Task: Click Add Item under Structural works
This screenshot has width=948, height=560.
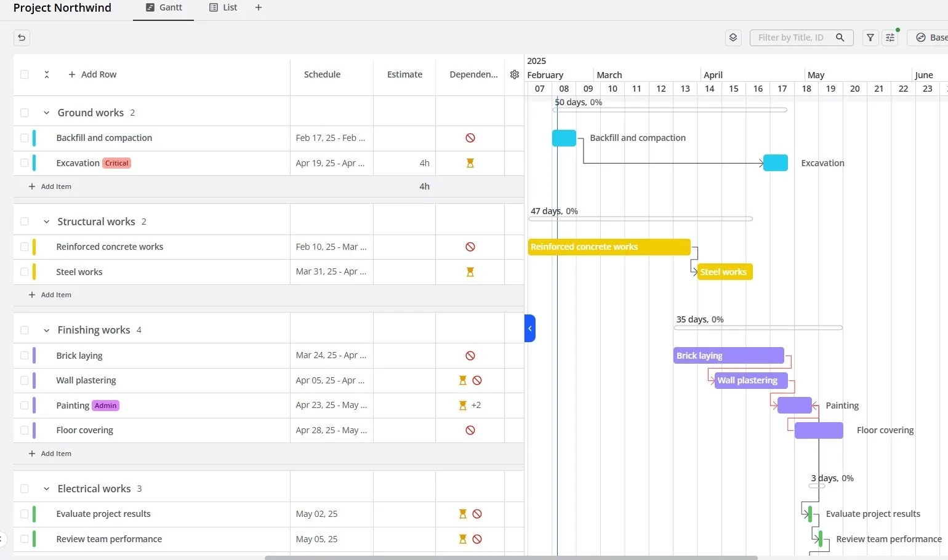Action: pyautogui.click(x=50, y=295)
